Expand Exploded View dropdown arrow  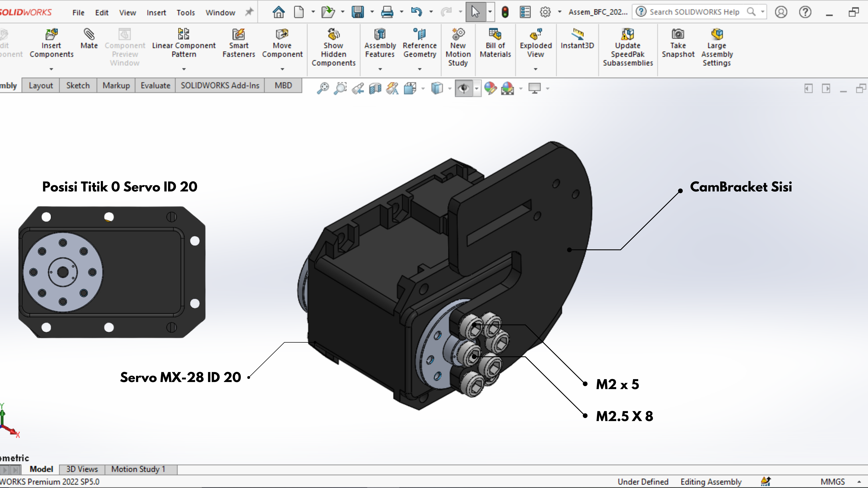(536, 69)
